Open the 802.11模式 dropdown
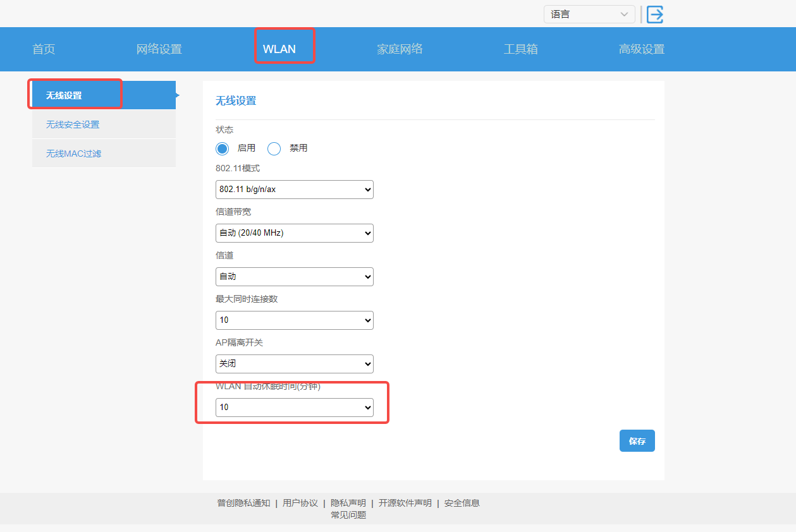This screenshot has height=532, width=796. pos(294,190)
